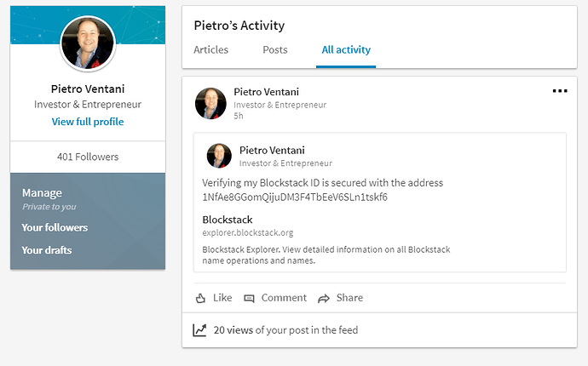
Task: Click the Like button label
Action: pyautogui.click(x=222, y=298)
